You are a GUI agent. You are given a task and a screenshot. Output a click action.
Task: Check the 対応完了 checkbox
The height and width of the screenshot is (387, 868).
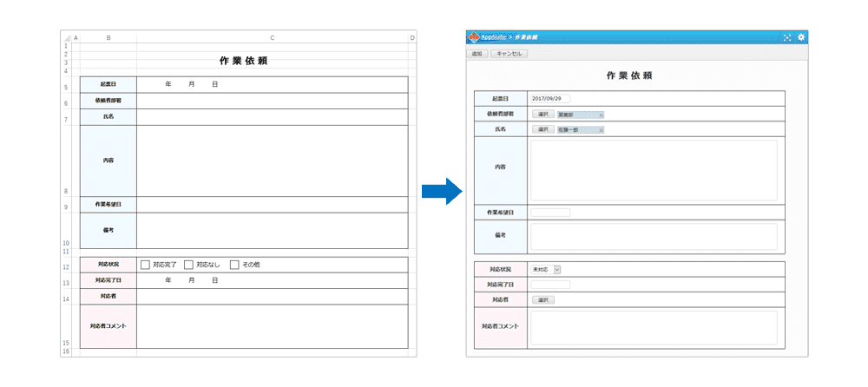point(145,264)
